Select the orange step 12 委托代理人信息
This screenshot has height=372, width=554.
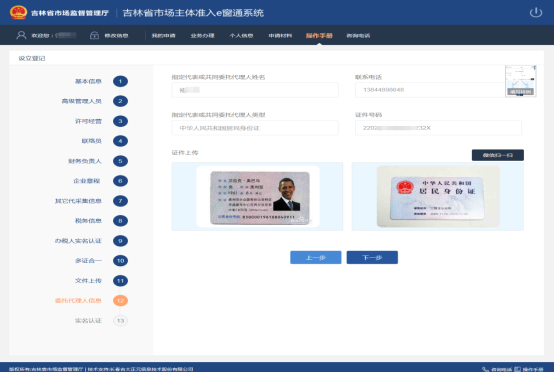pyautogui.click(x=120, y=301)
